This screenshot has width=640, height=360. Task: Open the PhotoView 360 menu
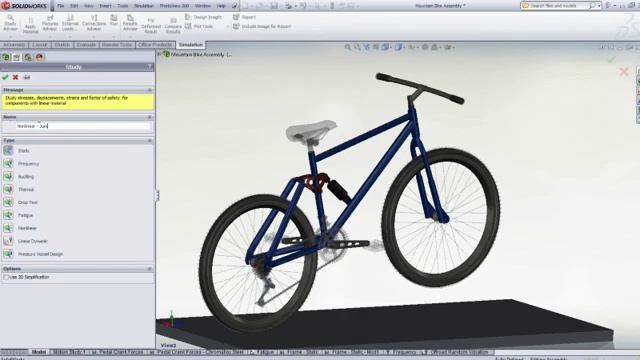coord(174,6)
